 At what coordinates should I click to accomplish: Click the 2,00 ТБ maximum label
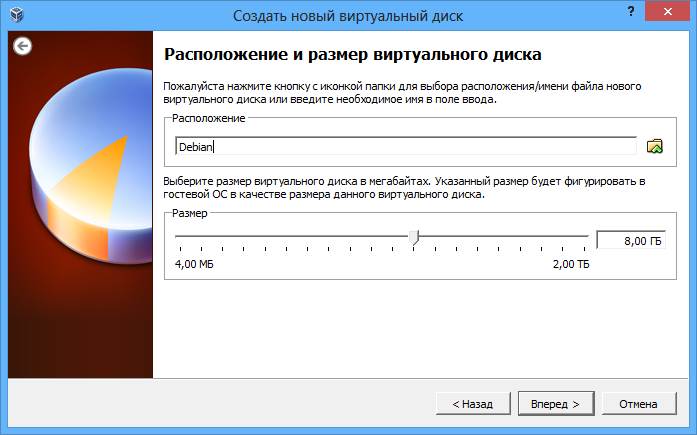point(571,264)
